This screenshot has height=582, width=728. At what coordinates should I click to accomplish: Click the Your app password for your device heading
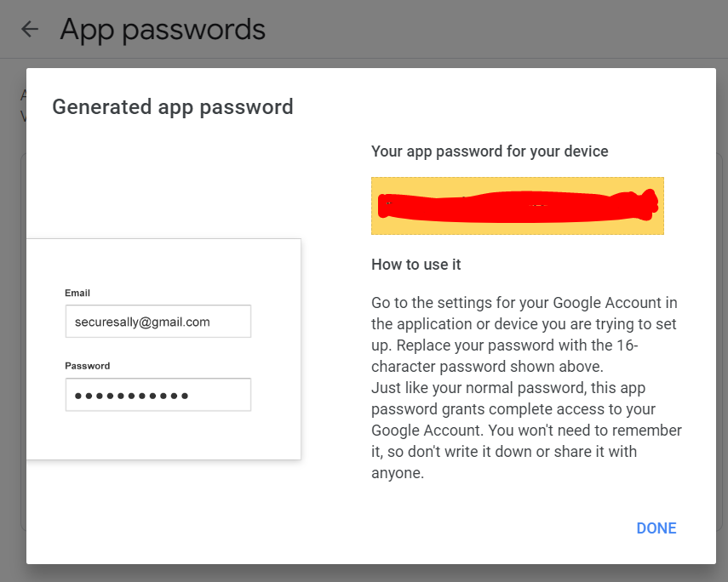click(x=490, y=151)
